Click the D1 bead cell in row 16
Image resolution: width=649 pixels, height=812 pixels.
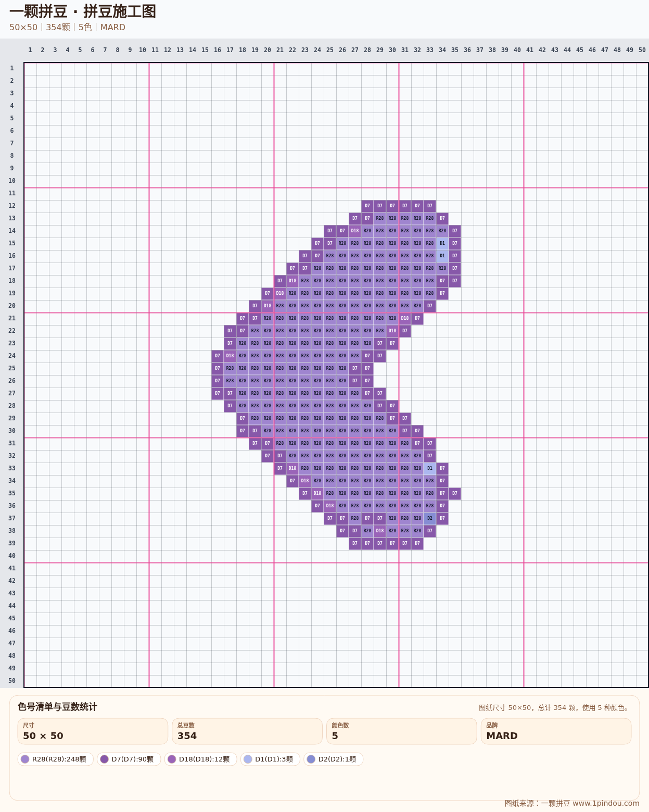[442, 256]
